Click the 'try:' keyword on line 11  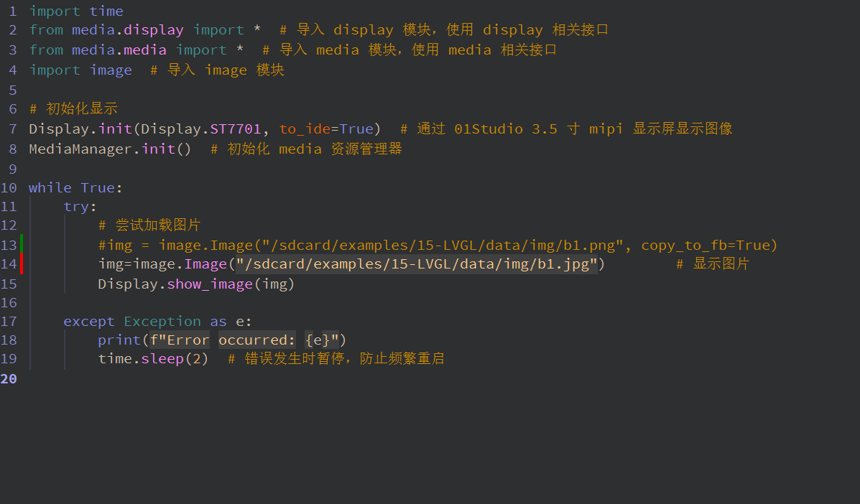[79, 206]
